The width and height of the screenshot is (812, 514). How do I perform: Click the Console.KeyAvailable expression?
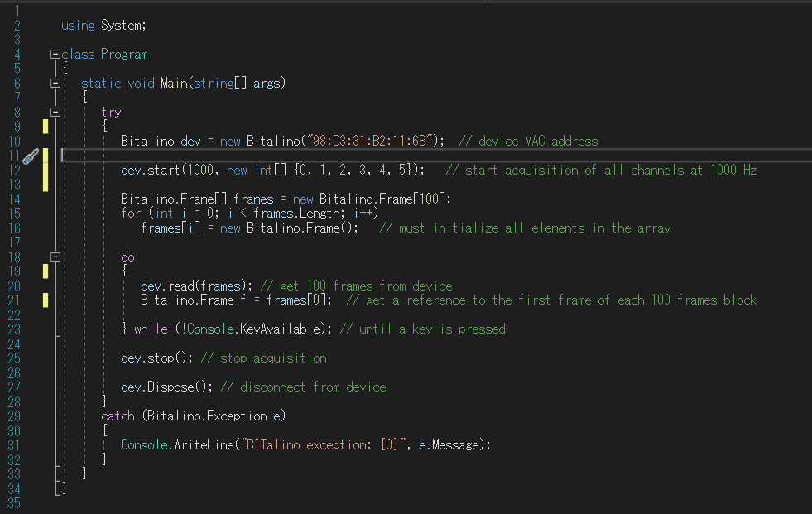256,329
